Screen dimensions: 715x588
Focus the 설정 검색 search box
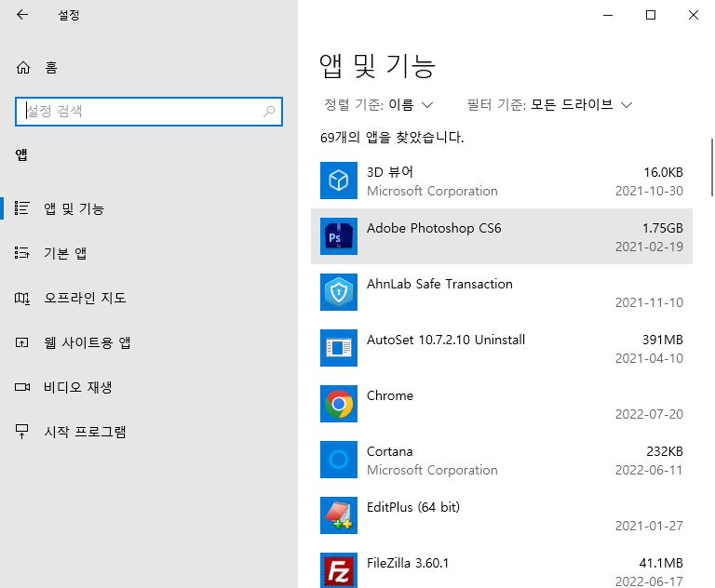tap(149, 112)
